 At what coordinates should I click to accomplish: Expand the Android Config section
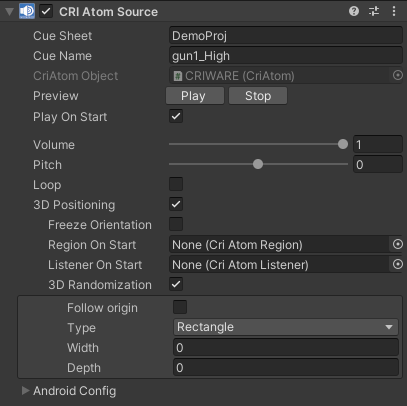point(25,390)
